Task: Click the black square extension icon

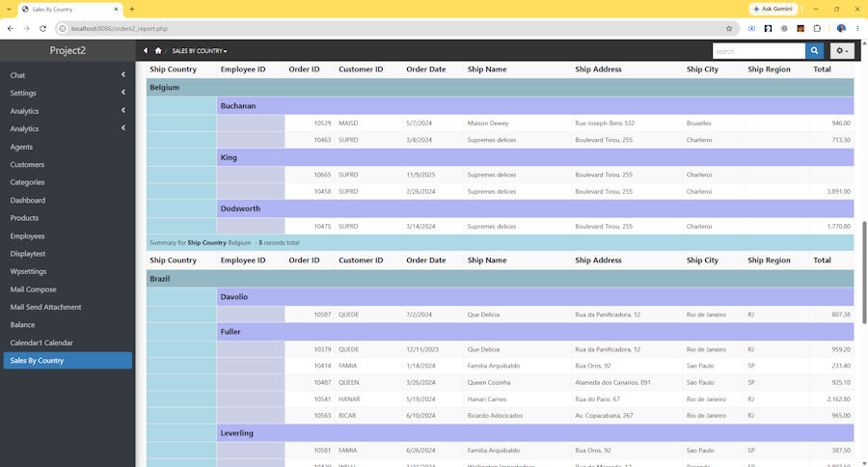Action: coord(768,28)
